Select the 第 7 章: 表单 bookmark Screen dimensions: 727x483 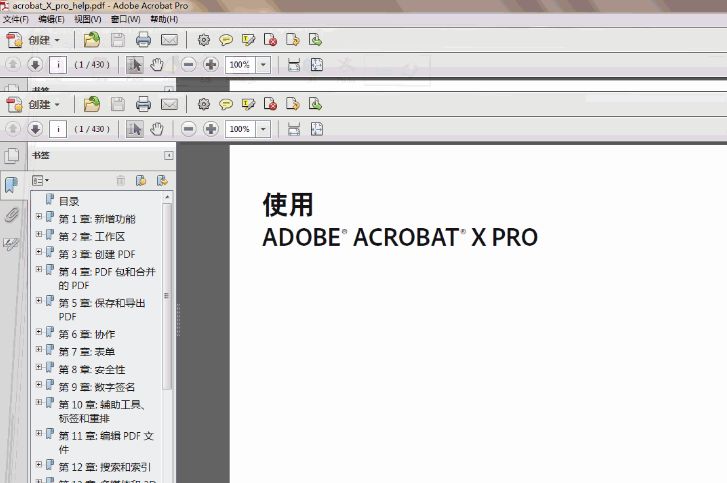point(87,352)
